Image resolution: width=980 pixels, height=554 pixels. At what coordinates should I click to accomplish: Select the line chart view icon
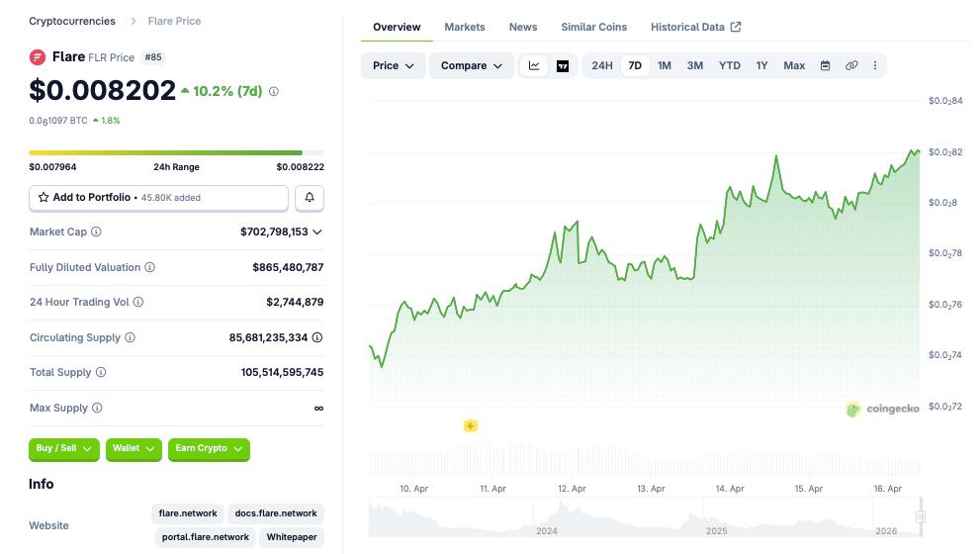[534, 66]
